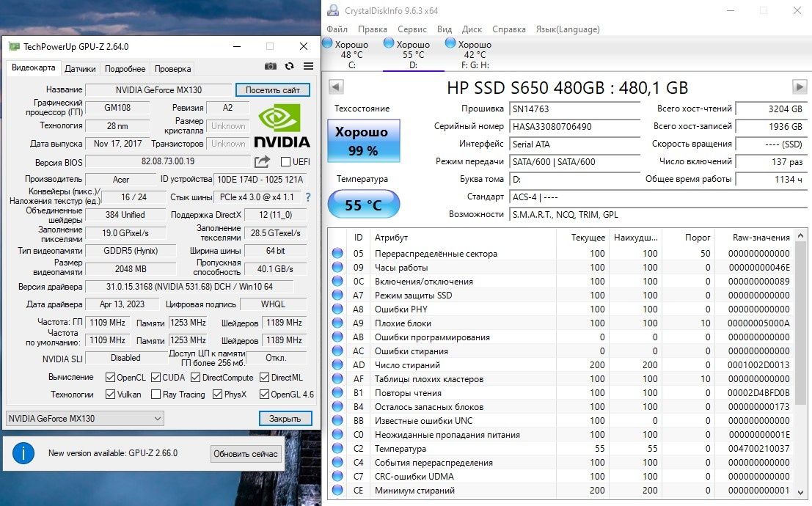Go to previous disk with left arrow
The height and width of the screenshot is (506, 812).
tap(336, 87)
